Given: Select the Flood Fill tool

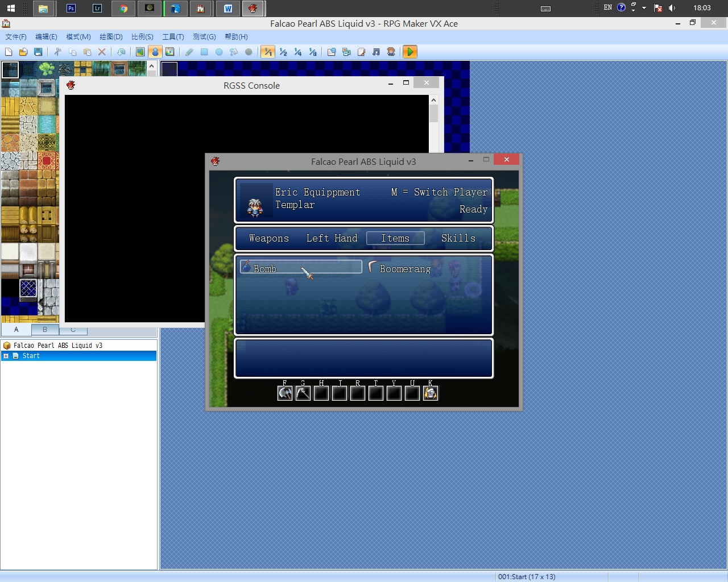Looking at the screenshot, I should [x=234, y=52].
